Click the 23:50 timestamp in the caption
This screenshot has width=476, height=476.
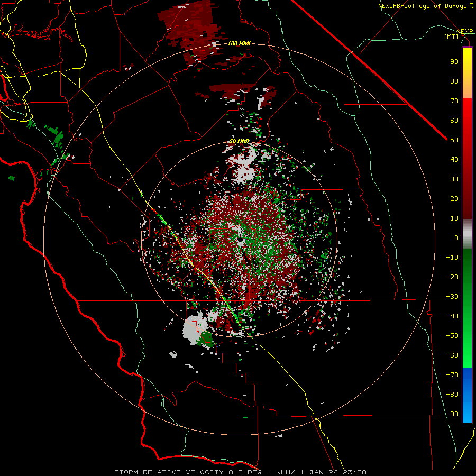click(x=354, y=472)
